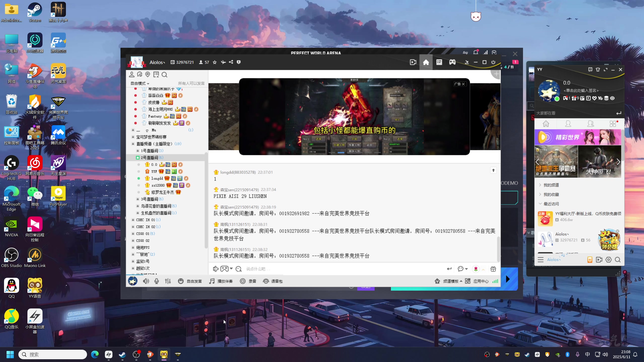The width and height of the screenshot is (644, 362).
Task: Open audio mixer equalizer settings icon
Action: [x=168, y=281]
